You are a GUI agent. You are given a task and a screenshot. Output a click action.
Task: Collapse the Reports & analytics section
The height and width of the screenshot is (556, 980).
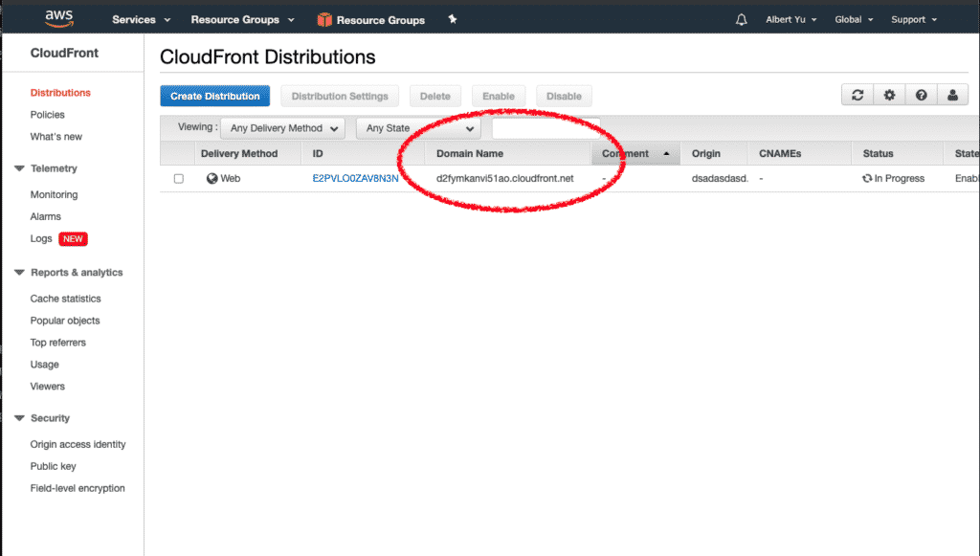coord(19,273)
